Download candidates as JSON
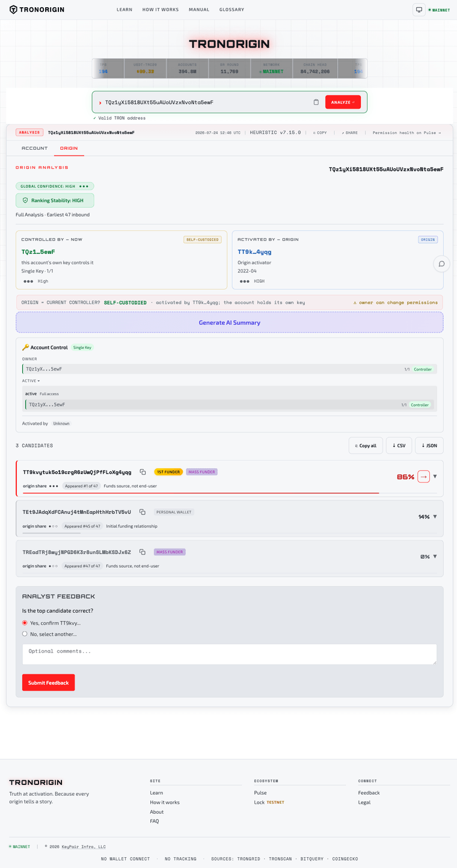 tap(429, 446)
